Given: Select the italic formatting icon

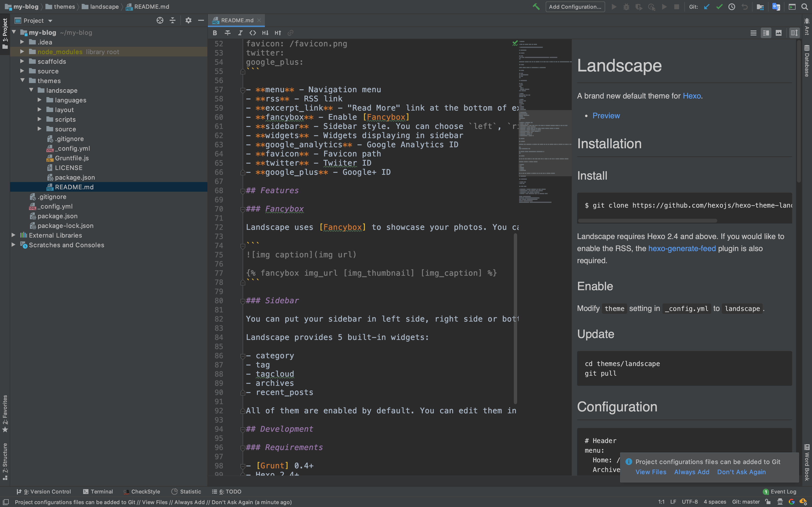Looking at the screenshot, I should 240,33.
